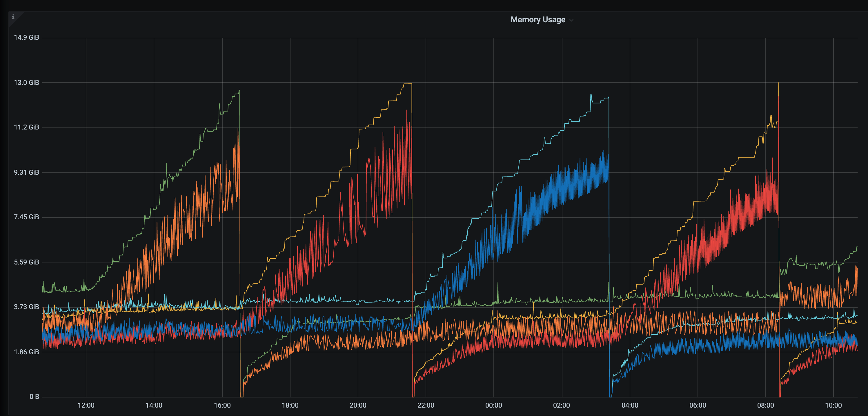This screenshot has width=868, height=416.
Task: Click the 5.59 GiB y-axis label
Action: (26, 262)
